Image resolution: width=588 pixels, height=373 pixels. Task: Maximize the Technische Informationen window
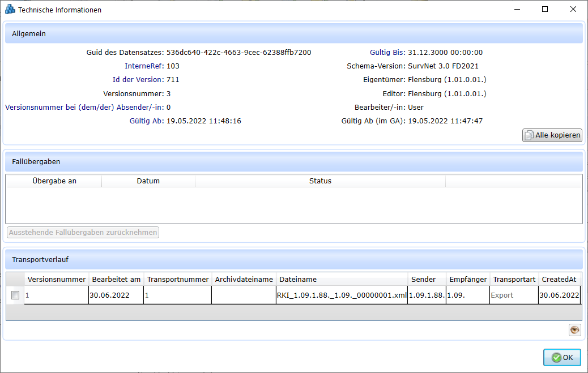point(545,10)
